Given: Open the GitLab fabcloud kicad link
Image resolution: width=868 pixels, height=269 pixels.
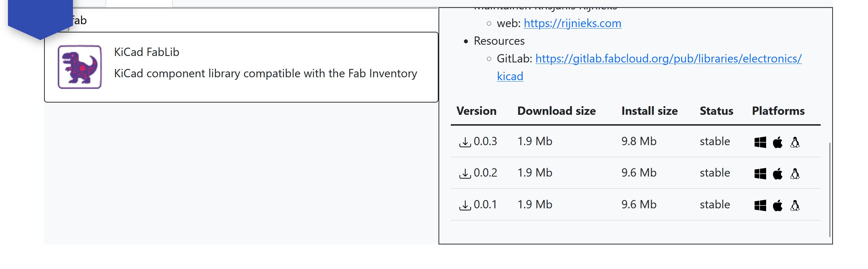Looking at the screenshot, I should 668,58.
